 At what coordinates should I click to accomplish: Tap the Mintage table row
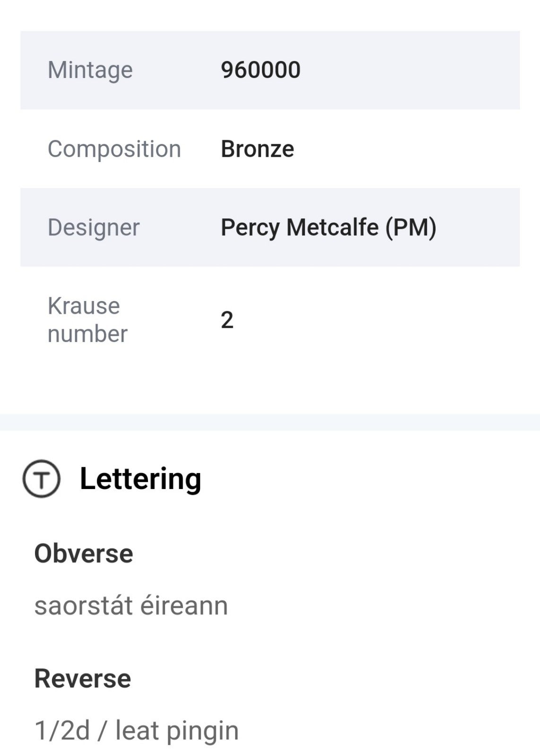(x=270, y=70)
